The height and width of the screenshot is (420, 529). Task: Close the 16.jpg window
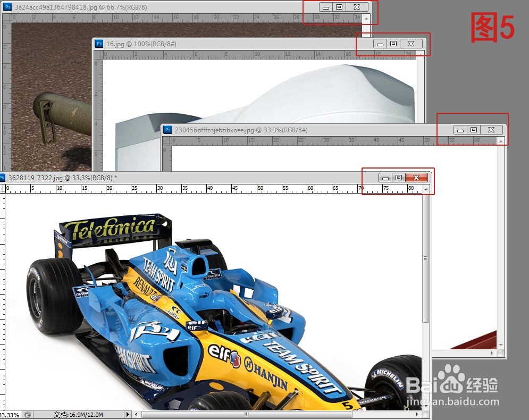[x=412, y=44]
